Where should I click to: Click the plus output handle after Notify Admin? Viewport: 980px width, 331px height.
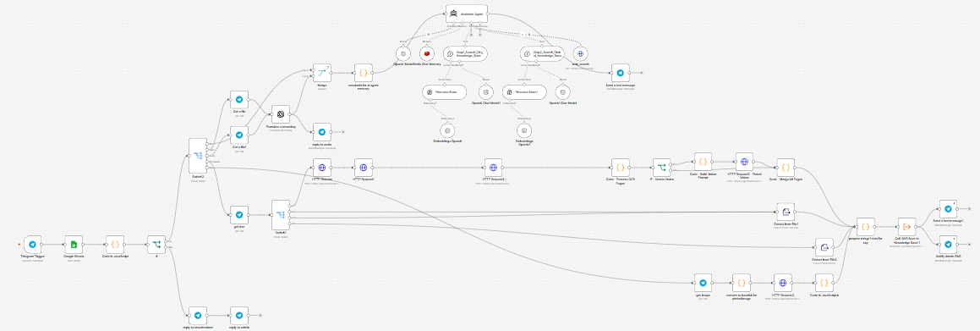(969, 245)
